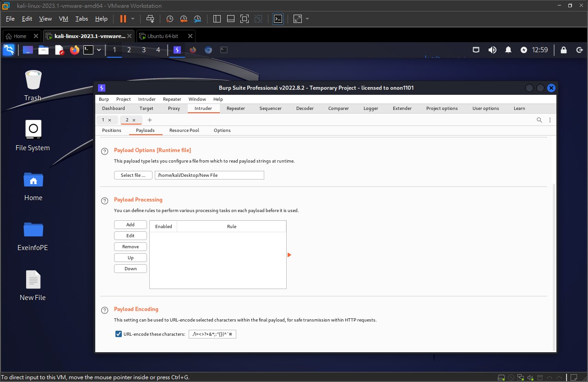Open the Project menu in Burp

point(123,99)
